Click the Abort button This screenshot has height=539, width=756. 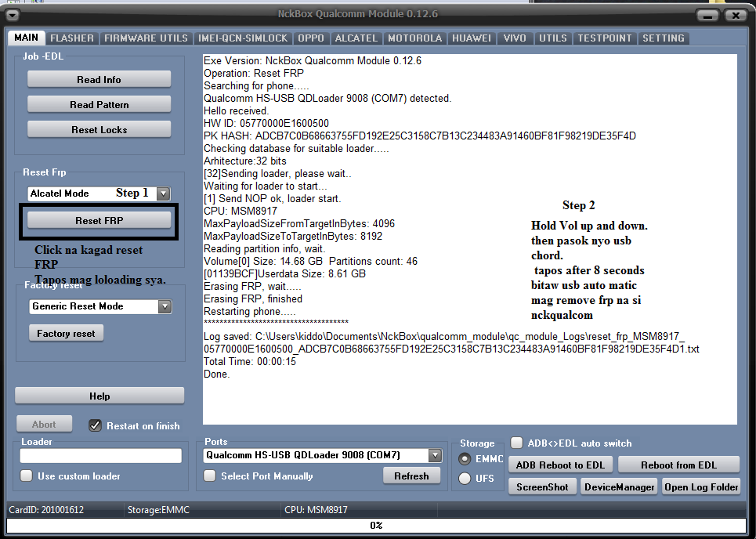click(44, 425)
